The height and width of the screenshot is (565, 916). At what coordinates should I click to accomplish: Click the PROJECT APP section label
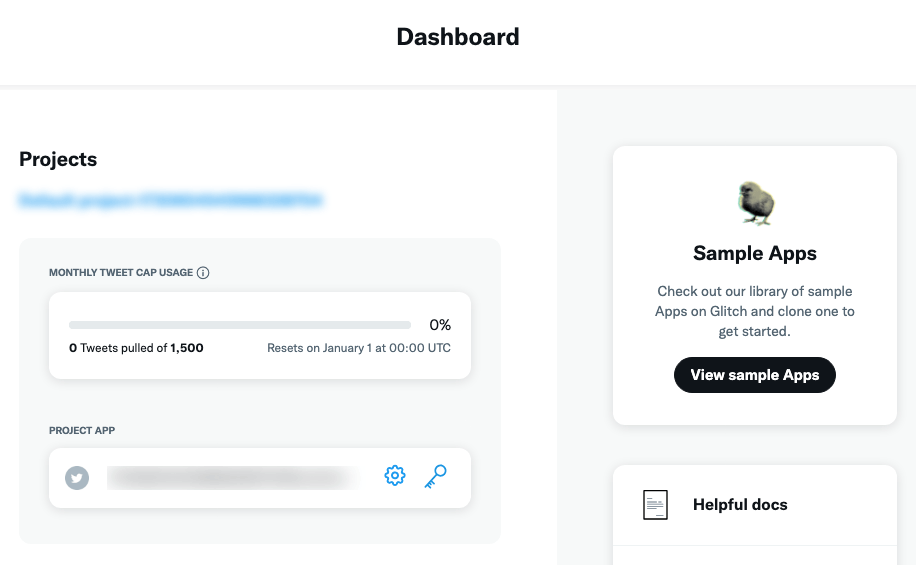(82, 430)
